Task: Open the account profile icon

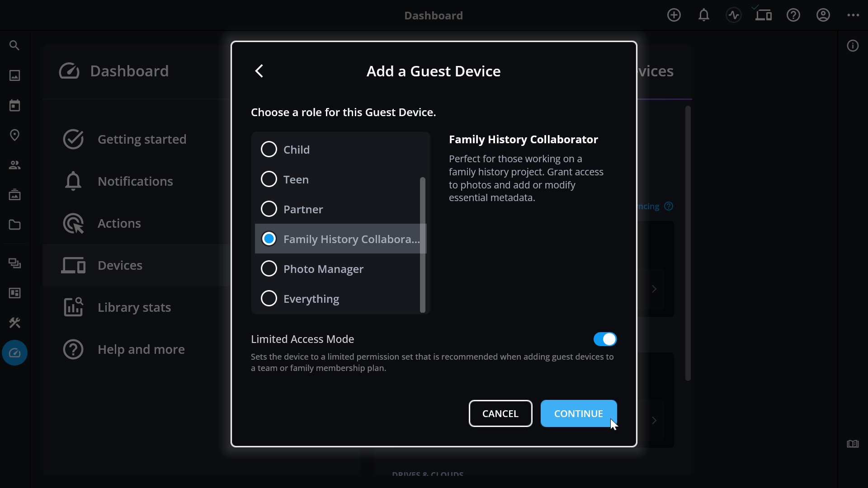Action: tap(823, 15)
